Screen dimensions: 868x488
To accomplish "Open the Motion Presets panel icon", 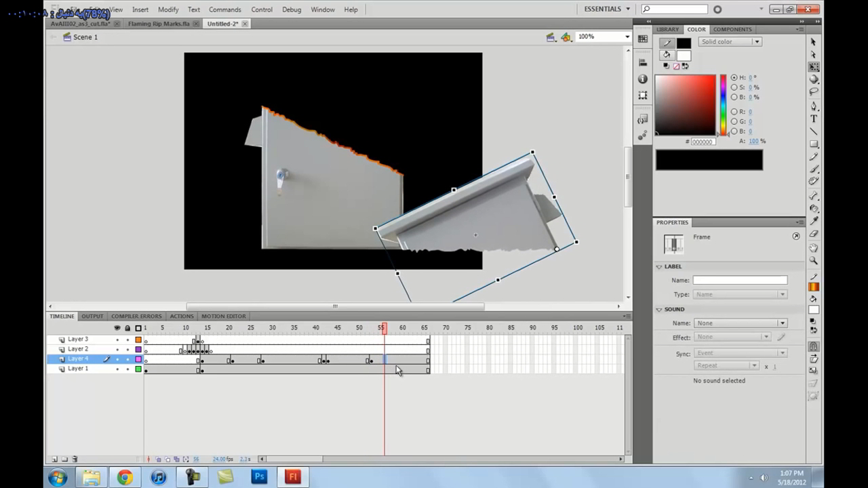I will [643, 136].
